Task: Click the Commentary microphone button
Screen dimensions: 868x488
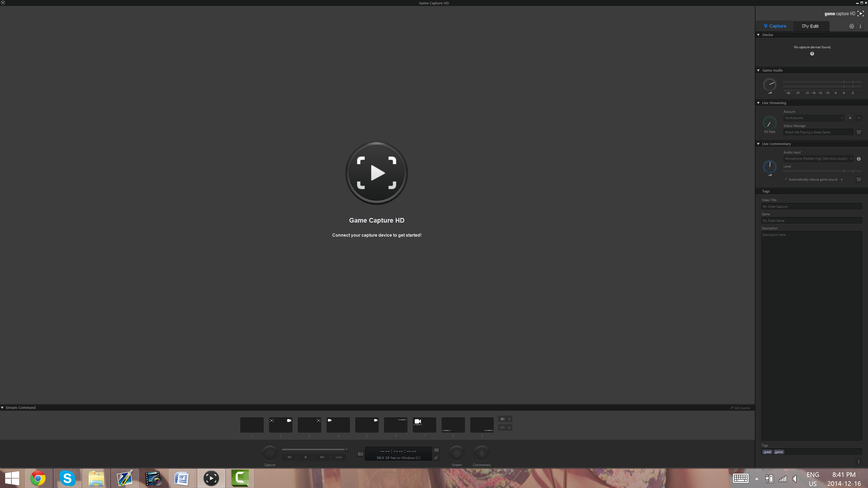Action: coord(481,454)
